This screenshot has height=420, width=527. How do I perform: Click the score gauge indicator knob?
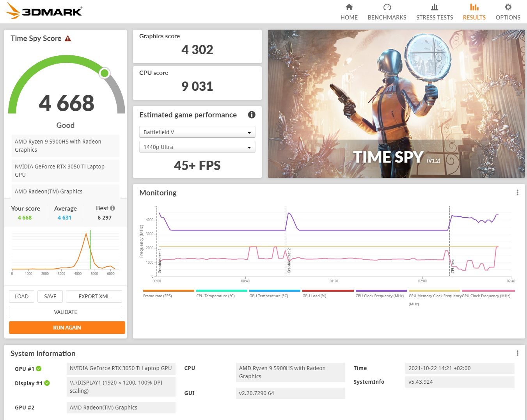point(105,73)
